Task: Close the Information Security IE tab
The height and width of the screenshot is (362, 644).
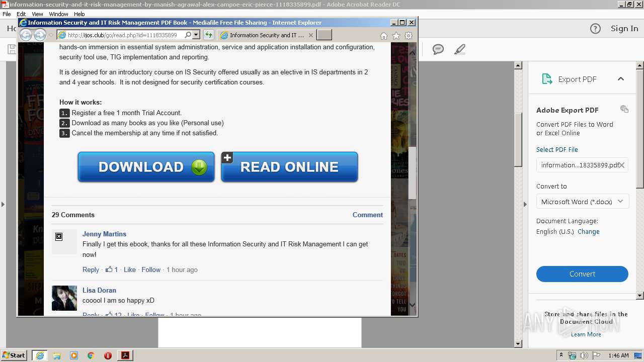Action: click(x=310, y=35)
